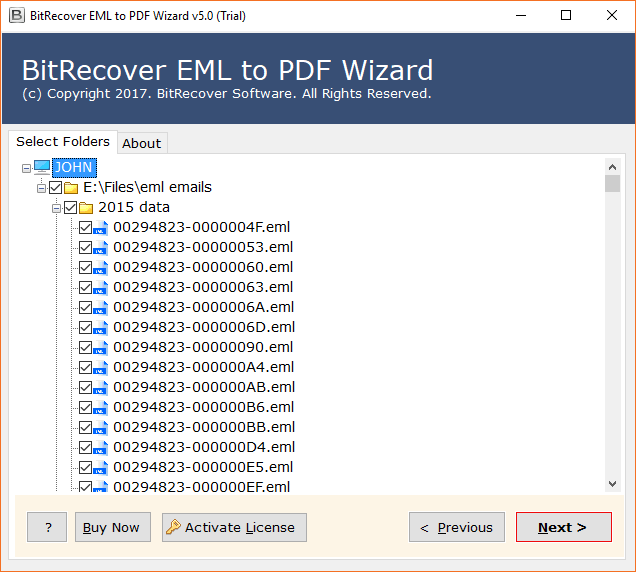
Task: Click the file icon of 00294823-0000004F.eml
Action: pyautogui.click(x=101, y=228)
